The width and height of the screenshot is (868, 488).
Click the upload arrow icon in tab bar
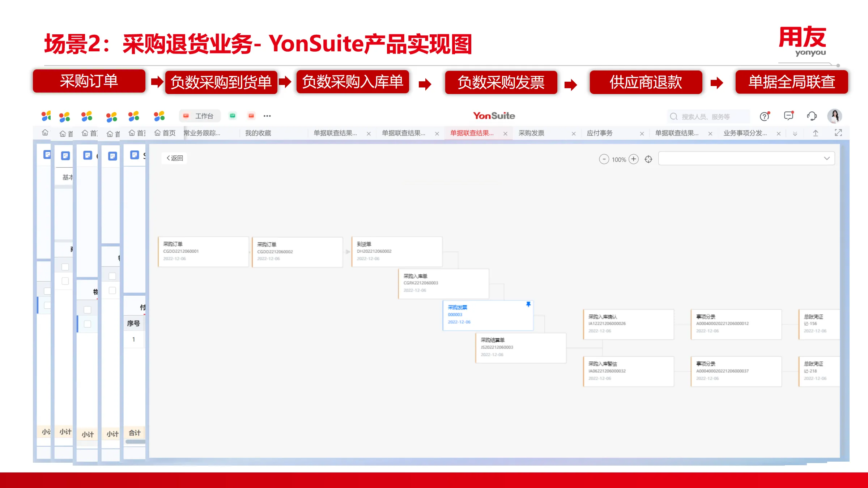click(x=816, y=133)
